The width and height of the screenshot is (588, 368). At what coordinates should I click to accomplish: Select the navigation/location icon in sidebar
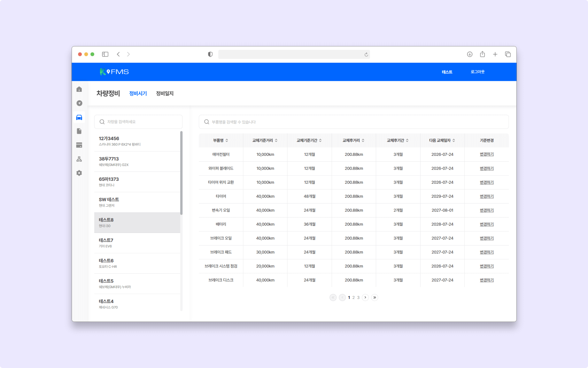point(79,103)
